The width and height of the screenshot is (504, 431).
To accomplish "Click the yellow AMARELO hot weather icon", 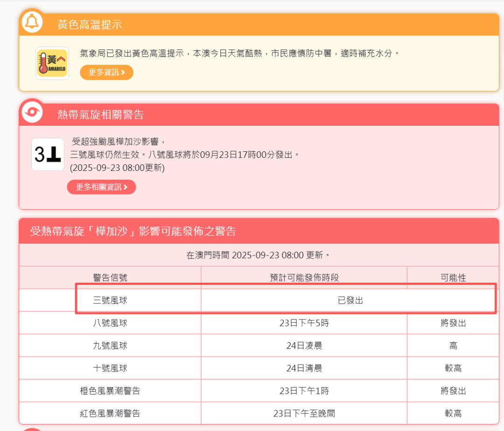I will [52, 63].
